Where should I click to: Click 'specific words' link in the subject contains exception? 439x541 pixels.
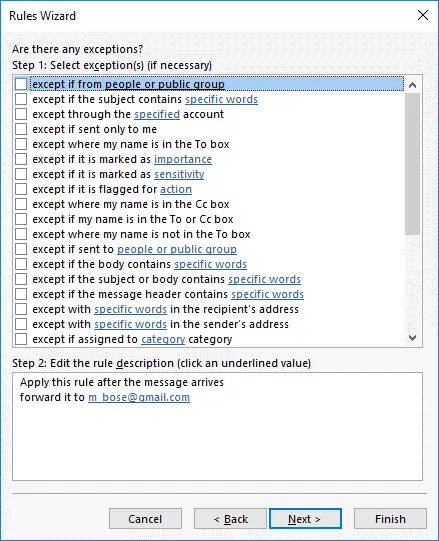tap(222, 99)
